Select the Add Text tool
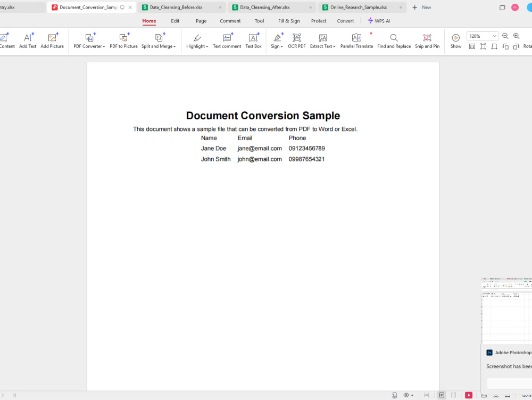The width and height of the screenshot is (532, 400). point(28,41)
